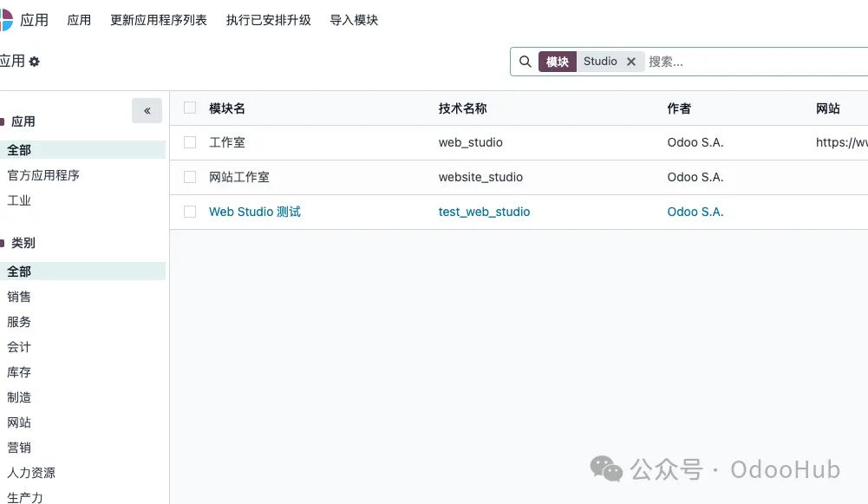Select 网站 category in sidebar
Screen dimensions: 868x504
point(19,422)
